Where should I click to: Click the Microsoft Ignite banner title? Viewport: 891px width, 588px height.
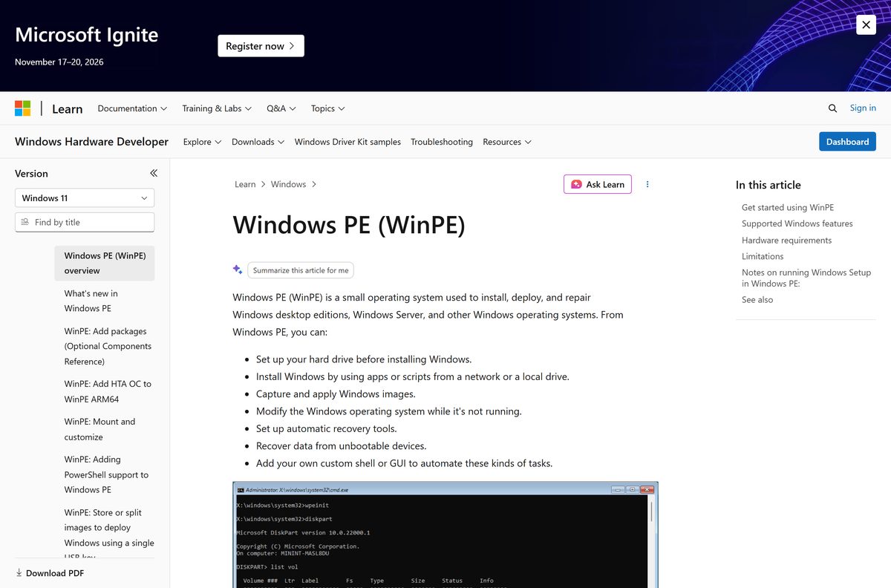(x=87, y=35)
